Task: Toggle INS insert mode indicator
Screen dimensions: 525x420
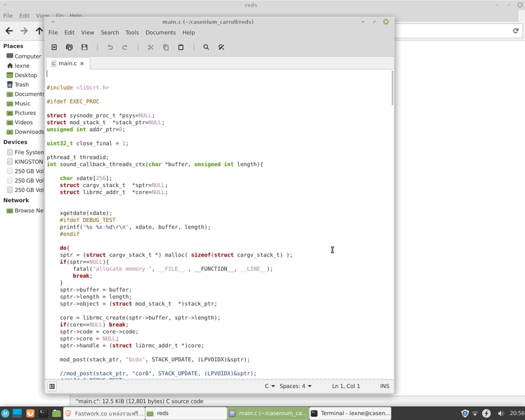Action: point(384,386)
